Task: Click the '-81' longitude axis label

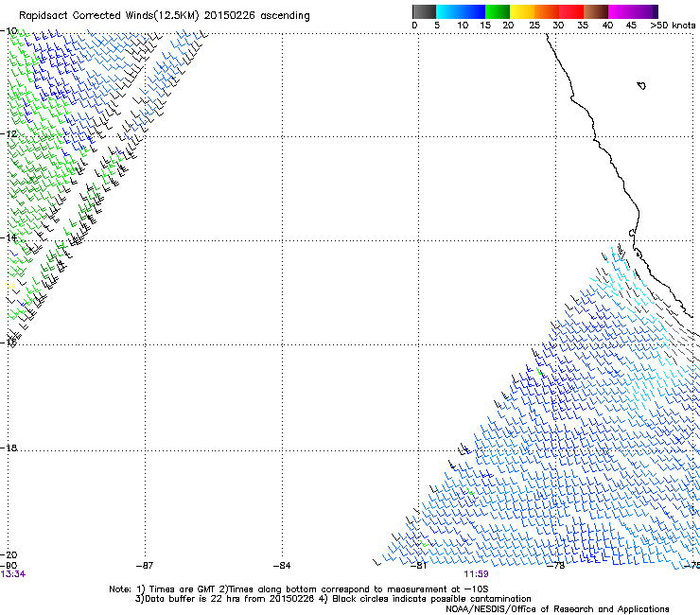Action: (419, 565)
